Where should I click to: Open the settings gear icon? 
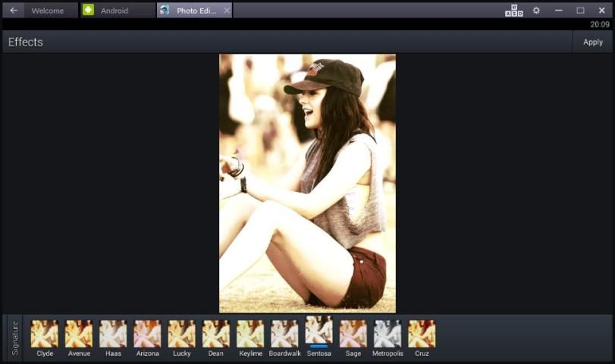tap(536, 11)
